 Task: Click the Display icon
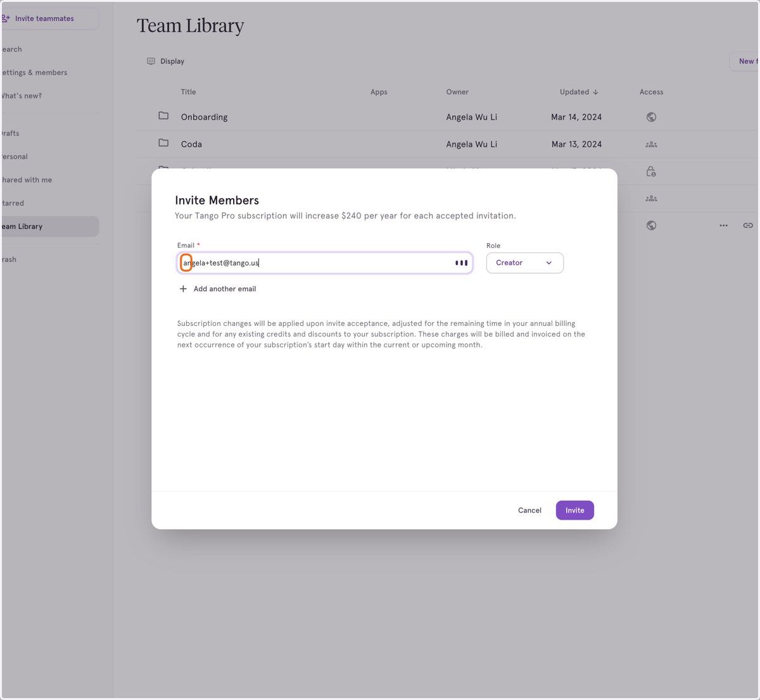(151, 61)
